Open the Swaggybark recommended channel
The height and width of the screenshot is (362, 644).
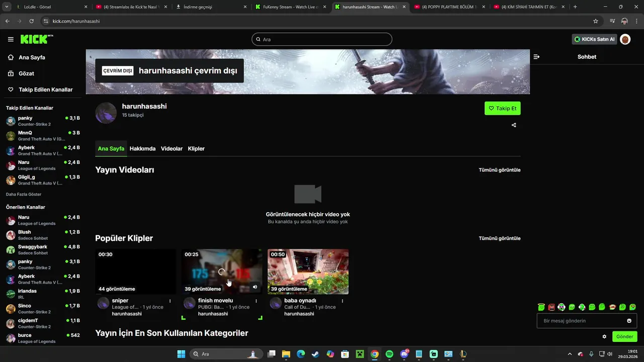pyautogui.click(x=43, y=250)
